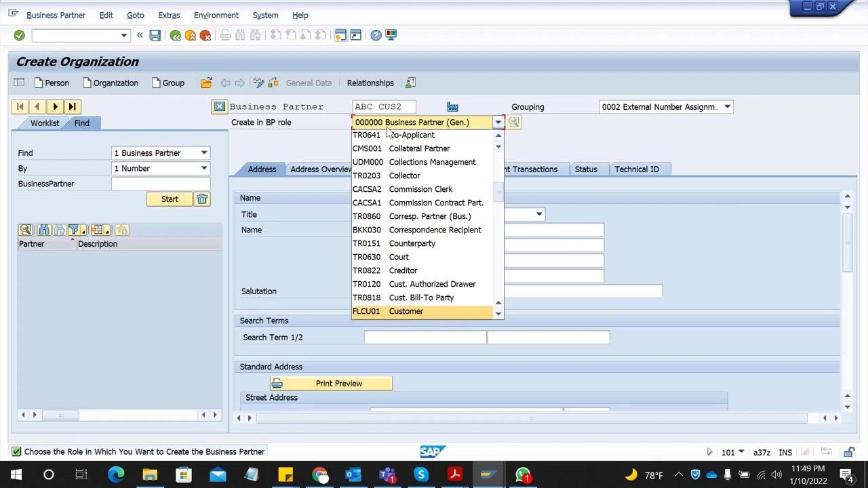Click the green Back arrow icon

(x=176, y=35)
